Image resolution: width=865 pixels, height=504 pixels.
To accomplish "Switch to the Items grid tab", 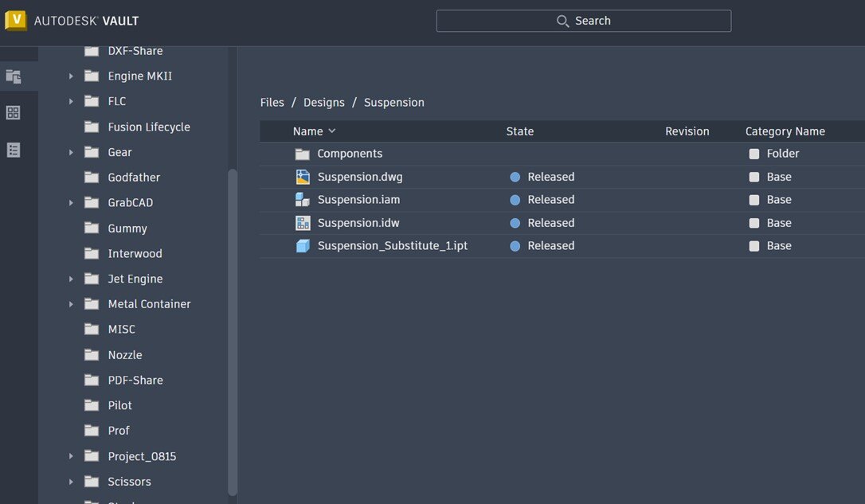I will click(x=11, y=112).
